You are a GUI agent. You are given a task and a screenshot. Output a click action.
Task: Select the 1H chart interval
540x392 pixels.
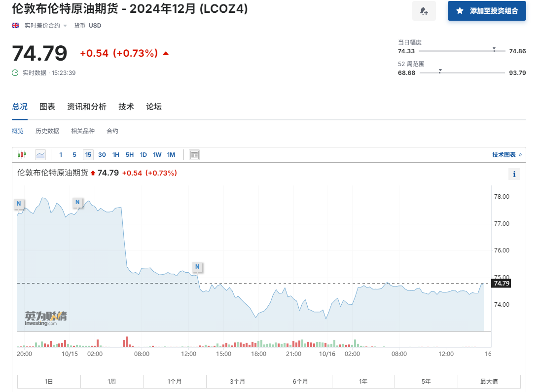[116, 155]
